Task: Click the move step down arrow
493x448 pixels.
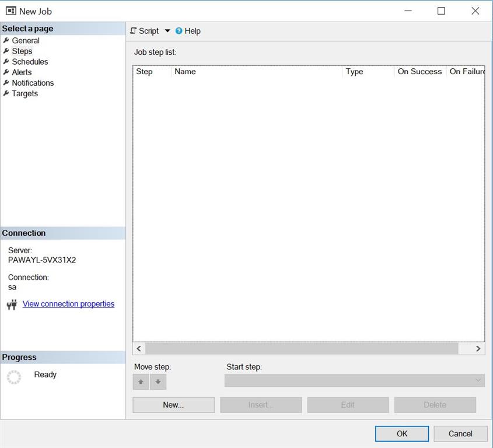Action: 158,381
